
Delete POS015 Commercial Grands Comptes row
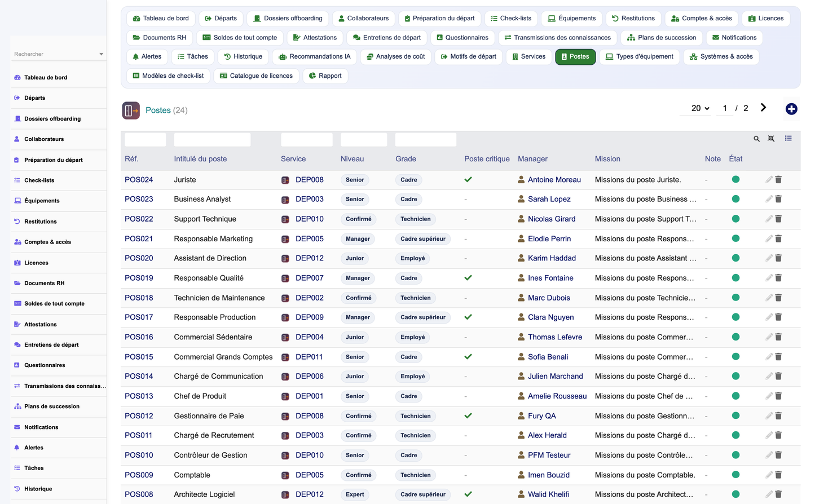pyautogui.click(x=778, y=356)
